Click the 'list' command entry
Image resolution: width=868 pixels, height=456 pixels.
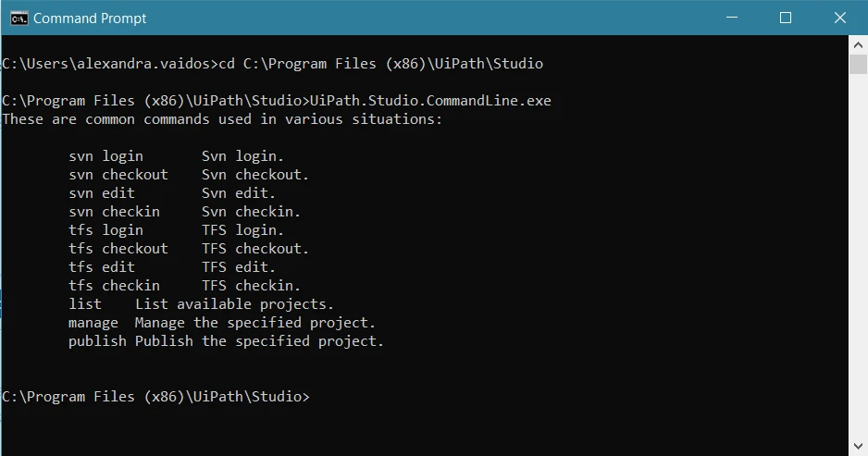click(85, 303)
